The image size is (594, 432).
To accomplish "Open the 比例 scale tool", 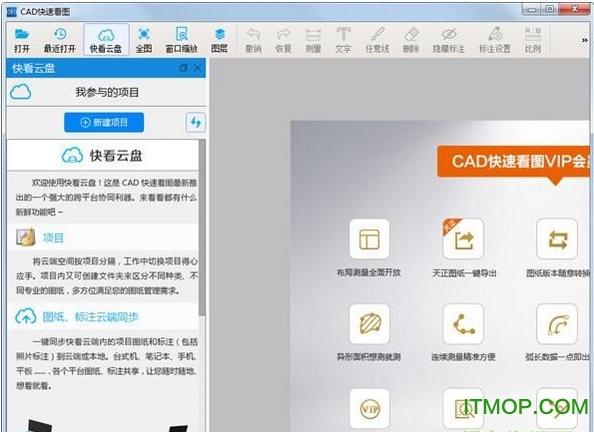I will pyautogui.click(x=533, y=40).
